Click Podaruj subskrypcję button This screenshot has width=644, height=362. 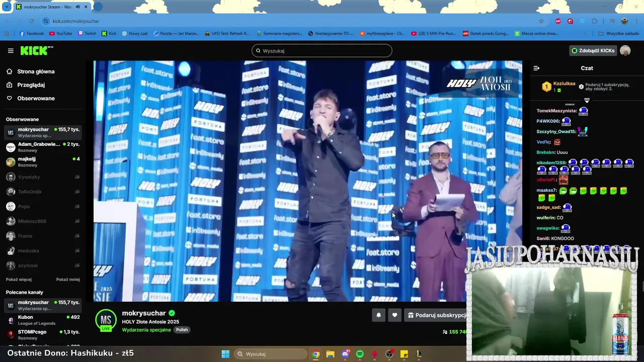click(437, 315)
